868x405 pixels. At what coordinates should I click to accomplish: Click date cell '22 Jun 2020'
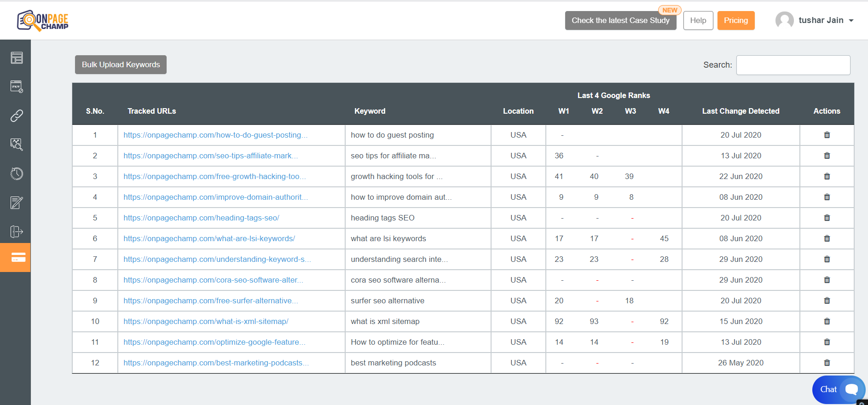coord(741,176)
